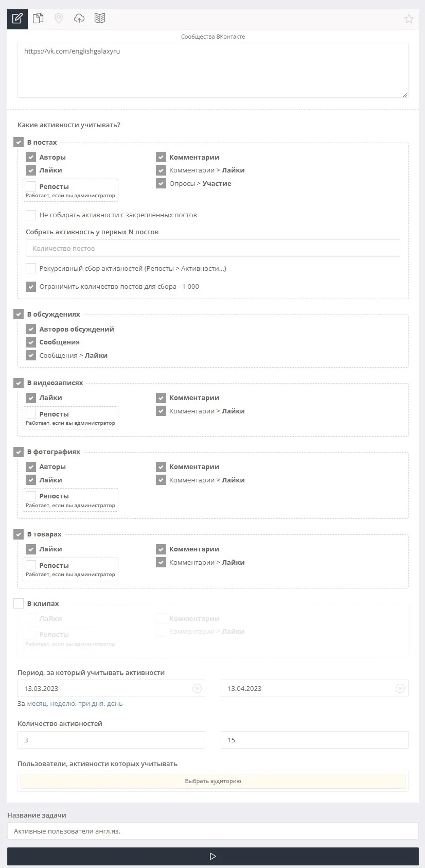Uncheck Опросы > Участие checkbox
425x868 pixels.
pos(161,183)
